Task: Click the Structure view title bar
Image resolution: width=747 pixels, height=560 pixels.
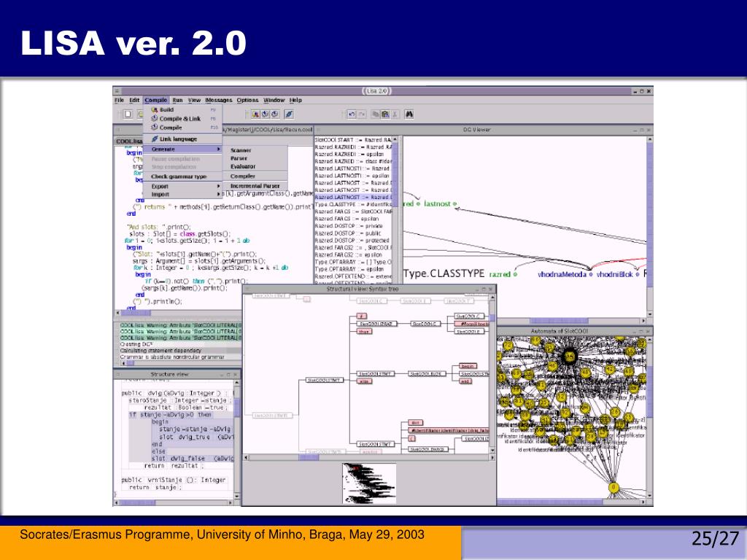Action: tap(176, 375)
